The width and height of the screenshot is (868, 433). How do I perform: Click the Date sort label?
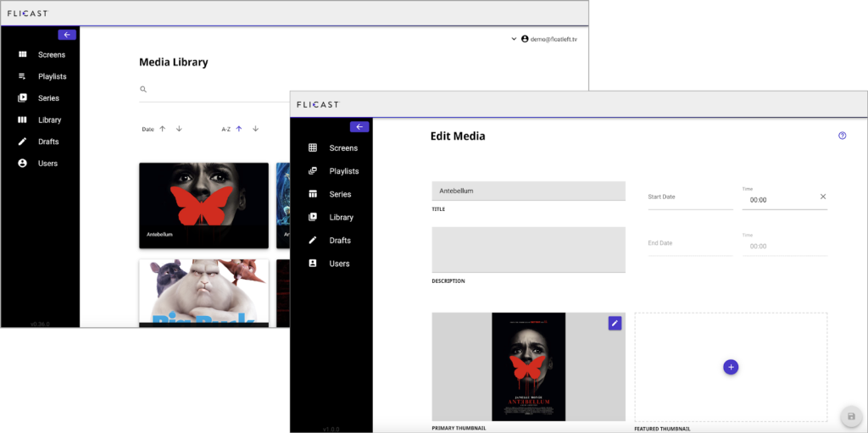(x=147, y=129)
